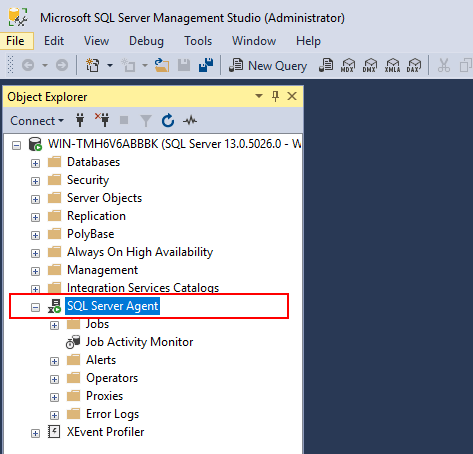
Task: Select the Databases tree item
Action: (x=93, y=162)
